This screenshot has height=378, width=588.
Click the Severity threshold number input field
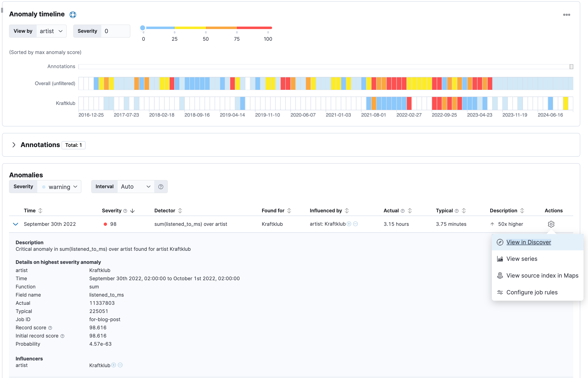coord(115,31)
